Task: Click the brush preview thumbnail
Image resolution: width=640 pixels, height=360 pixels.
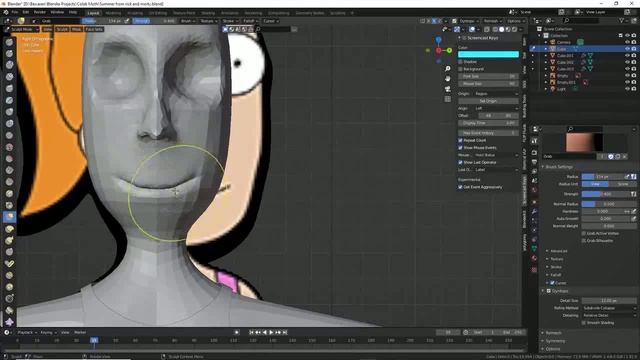Action: (584, 142)
